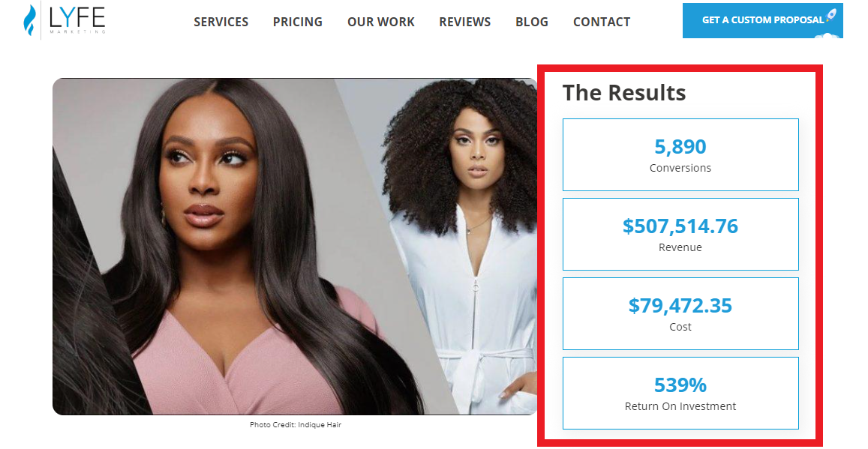Open the Reviews page
868x449 pixels.
pyautogui.click(x=465, y=22)
